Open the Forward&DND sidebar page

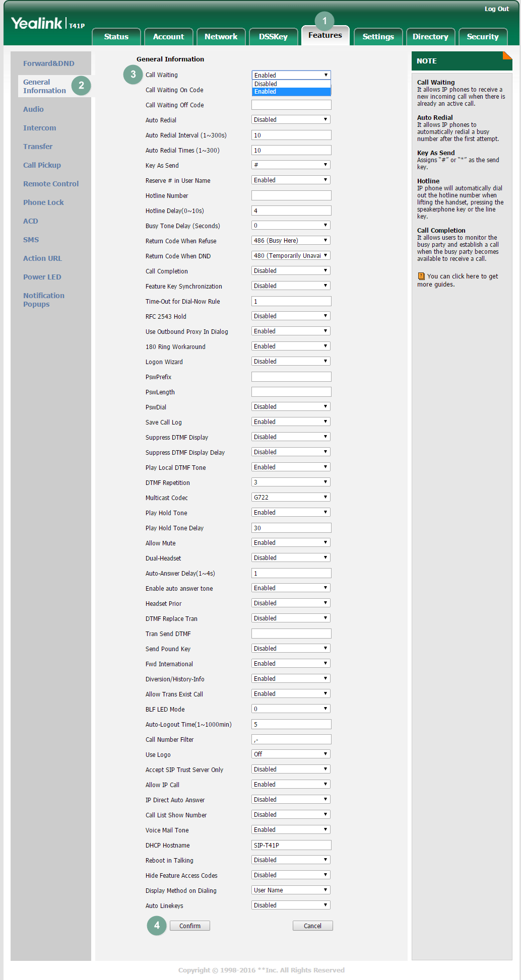[x=48, y=63]
